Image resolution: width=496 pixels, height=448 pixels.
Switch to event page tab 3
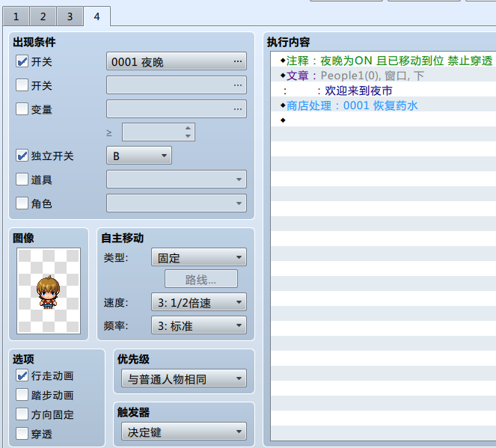tap(70, 16)
